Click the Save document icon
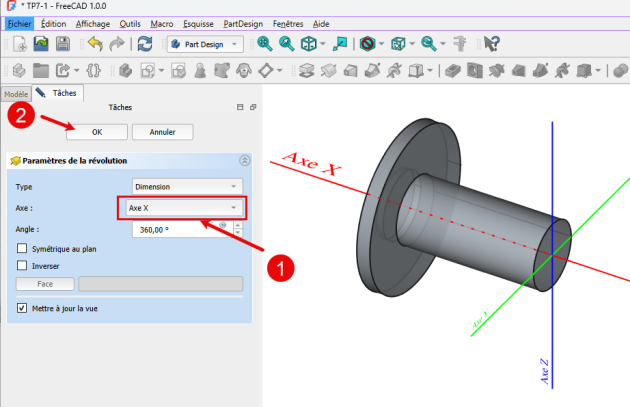Viewport: 630px width, 407px height. (62, 44)
